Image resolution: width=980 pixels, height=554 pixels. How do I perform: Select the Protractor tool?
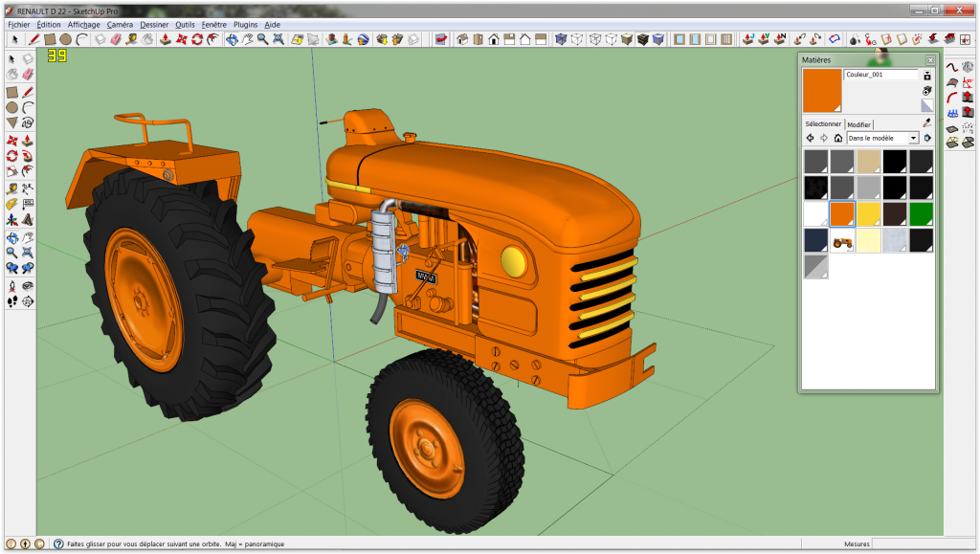pos(11,204)
